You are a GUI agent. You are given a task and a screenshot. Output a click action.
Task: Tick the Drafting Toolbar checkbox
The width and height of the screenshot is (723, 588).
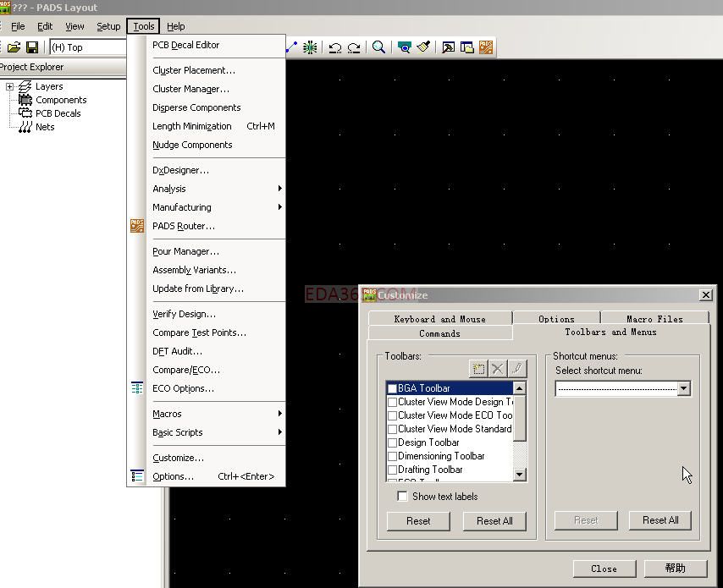(392, 470)
